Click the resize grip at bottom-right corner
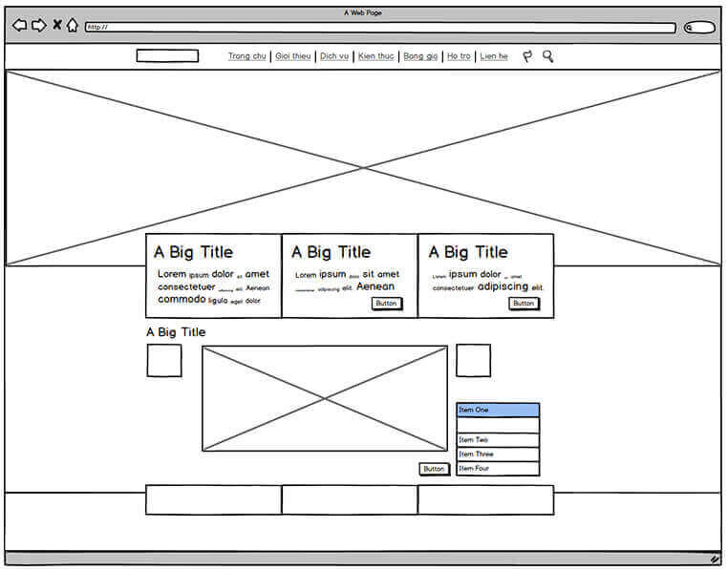728x570 pixels. [715, 559]
